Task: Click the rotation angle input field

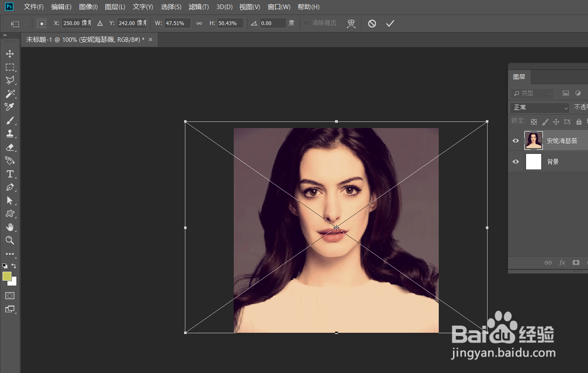Action: pos(272,23)
